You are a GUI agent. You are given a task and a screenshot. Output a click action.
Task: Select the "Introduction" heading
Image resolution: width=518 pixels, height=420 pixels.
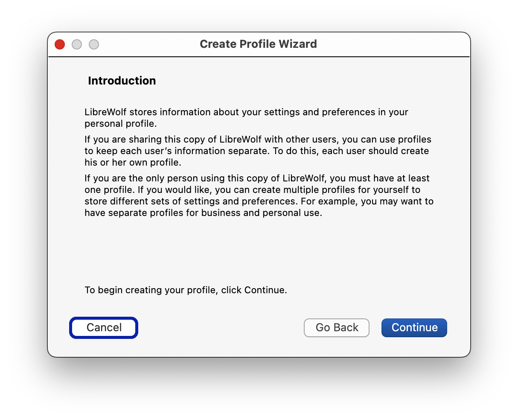coord(122,81)
